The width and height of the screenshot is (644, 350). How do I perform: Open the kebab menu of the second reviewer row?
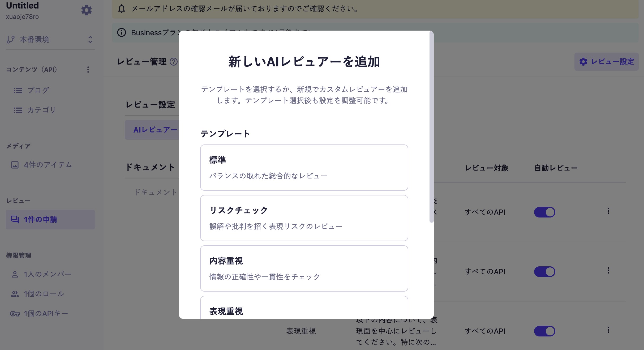[608, 271]
